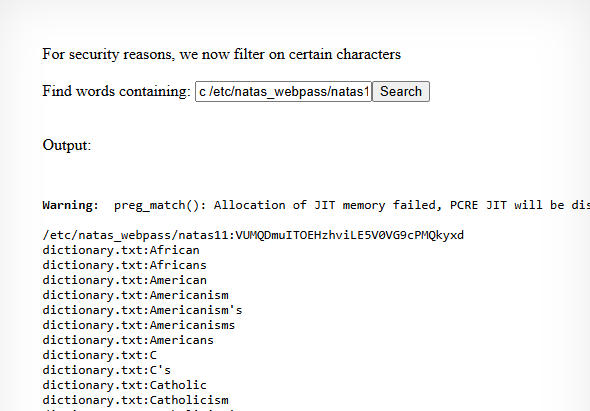Click the Search button
Screen dimensions: 590x411
[x=401, y=91]
